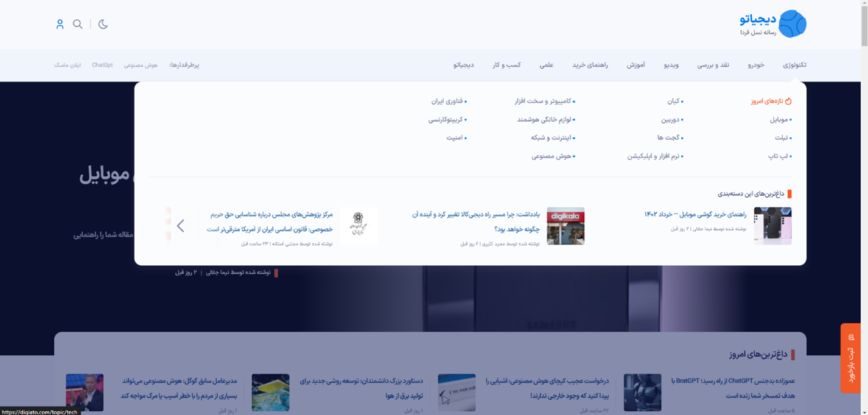This screenshot has height=415, width=868.
Task: Open the orange ثبت بازخورد feedback tab
Action: pos(850,358)
